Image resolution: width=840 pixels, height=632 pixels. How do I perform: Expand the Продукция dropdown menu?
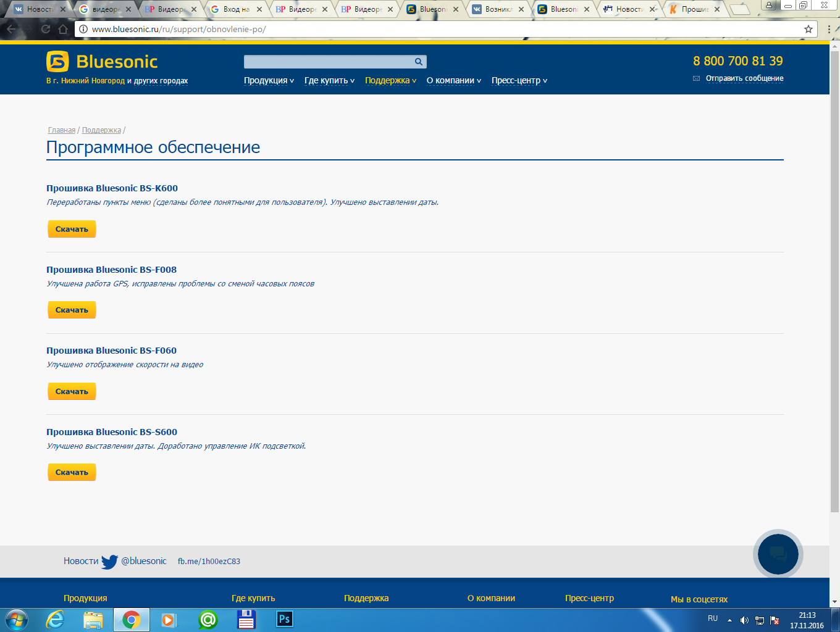(x=269, y=80)
